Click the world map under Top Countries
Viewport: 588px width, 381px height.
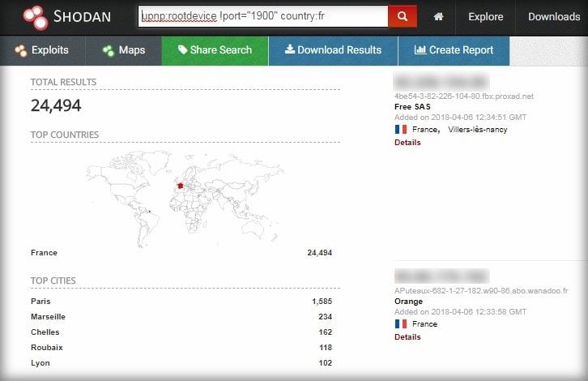coord(185,198)
